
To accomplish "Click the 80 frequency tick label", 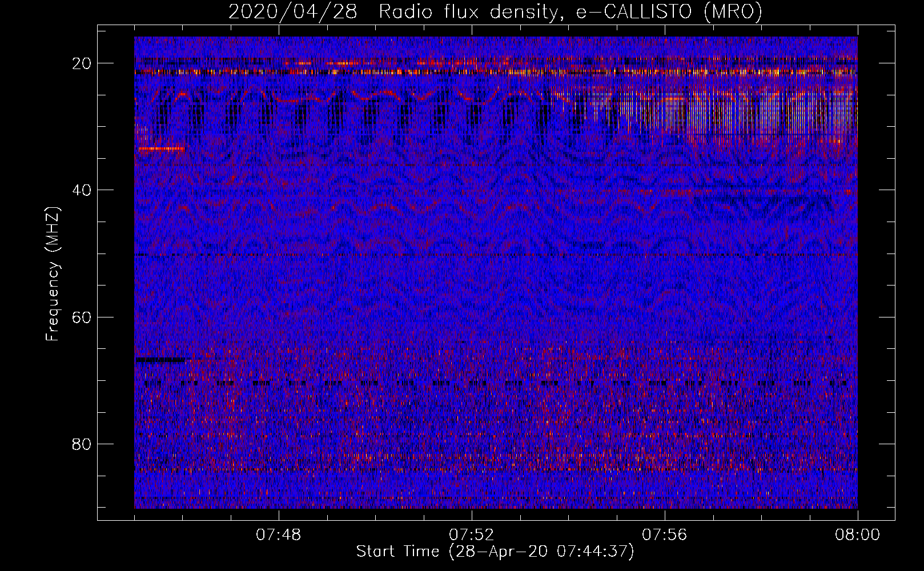I will 82,444.
